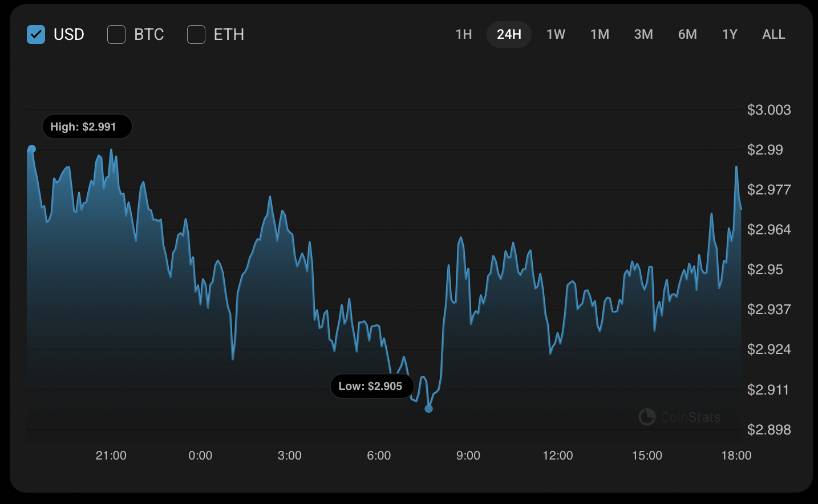
Task: Show ALL time price history
Action: click(x=774, y=35)
